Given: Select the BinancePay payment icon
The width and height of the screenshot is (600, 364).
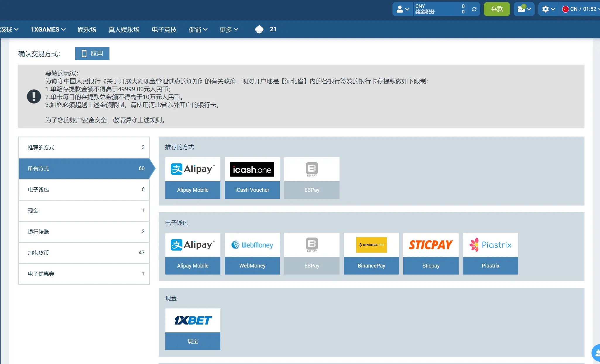Looking at the screenshot, I should tap(371, 245).
